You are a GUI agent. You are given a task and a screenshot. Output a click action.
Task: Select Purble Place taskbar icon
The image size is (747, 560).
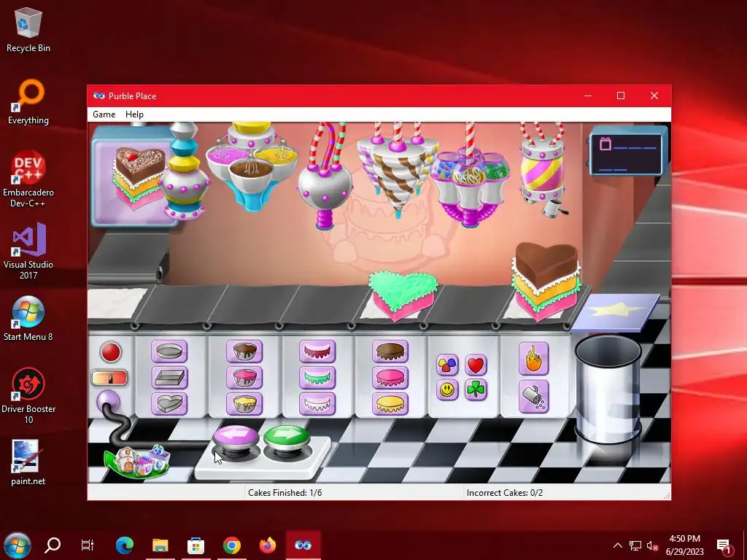[x=303, y=545]
